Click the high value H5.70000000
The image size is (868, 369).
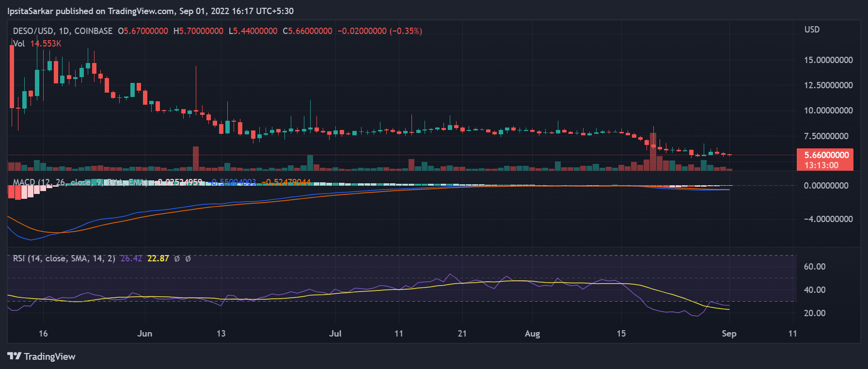pyautogui.click(x=198, y=31)
